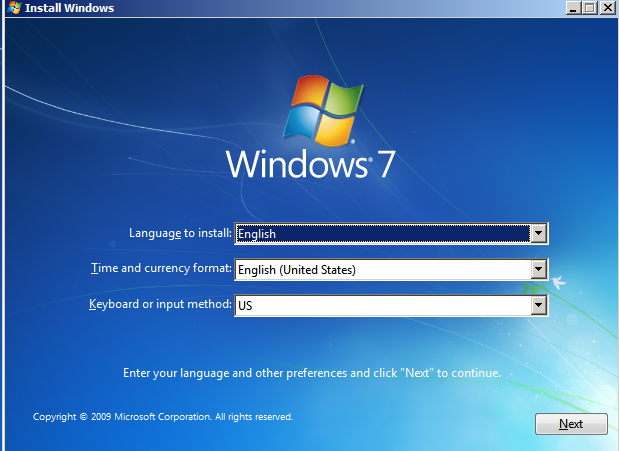Click the 'Install Windows' title text
This screenshot has height=451, width=619.
[69, 8]
